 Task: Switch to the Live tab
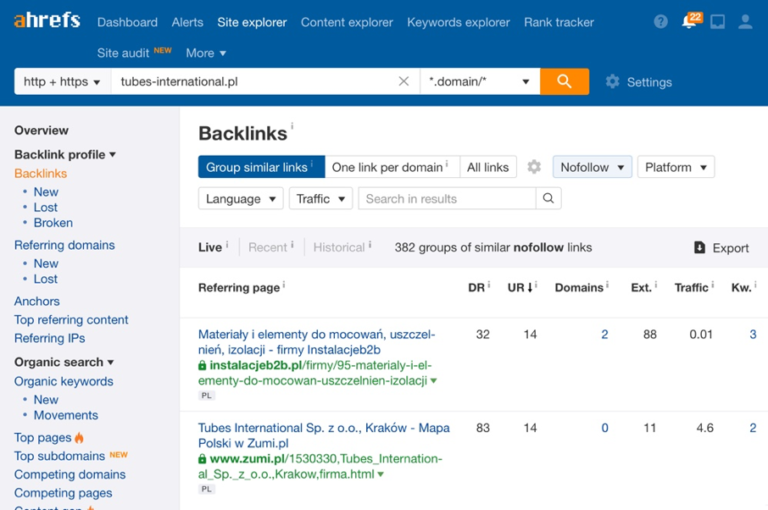tap(210, 247)
